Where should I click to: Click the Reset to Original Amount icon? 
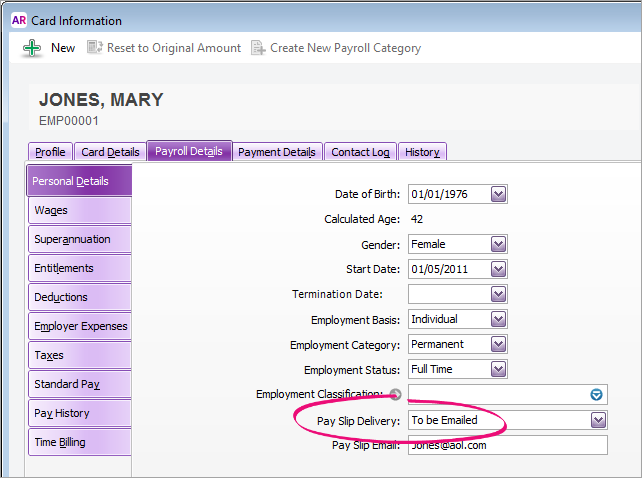pyautogui.click(x=95, y=48)
